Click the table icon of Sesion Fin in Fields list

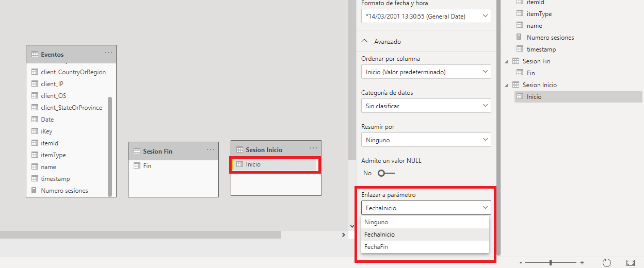[x=516, y=61]
